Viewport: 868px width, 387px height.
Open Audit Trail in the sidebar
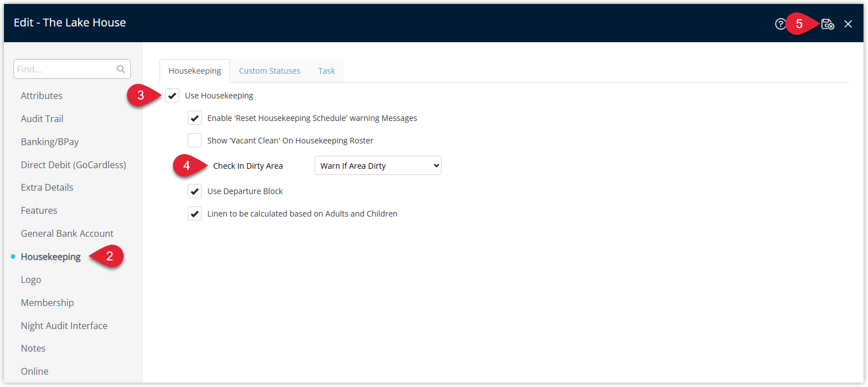[x=42, y=119]
